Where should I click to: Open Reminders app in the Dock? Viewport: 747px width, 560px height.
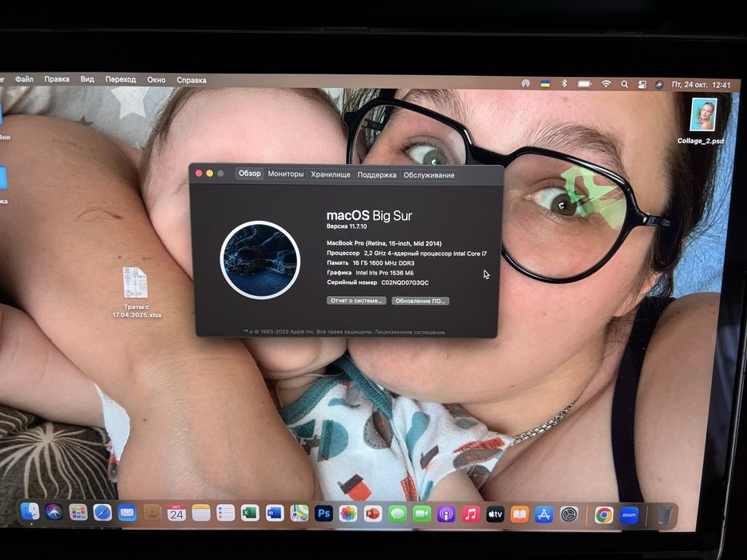tap(225, 514)
